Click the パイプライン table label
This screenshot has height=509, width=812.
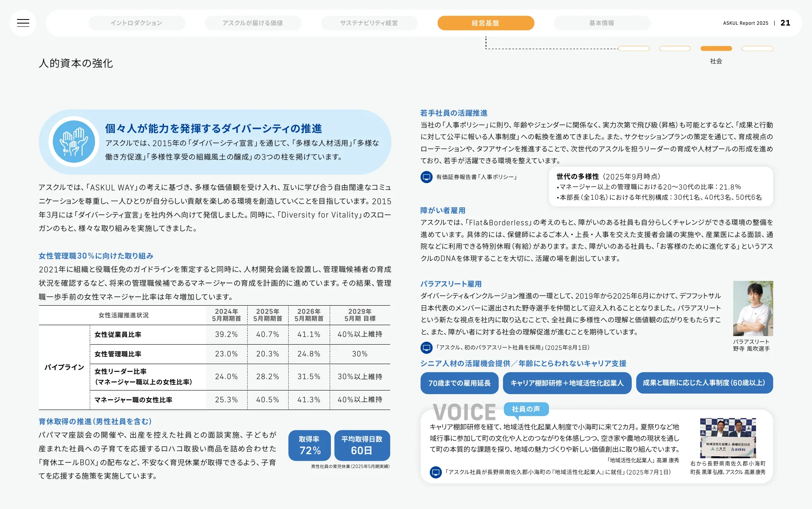pos(64,367)
